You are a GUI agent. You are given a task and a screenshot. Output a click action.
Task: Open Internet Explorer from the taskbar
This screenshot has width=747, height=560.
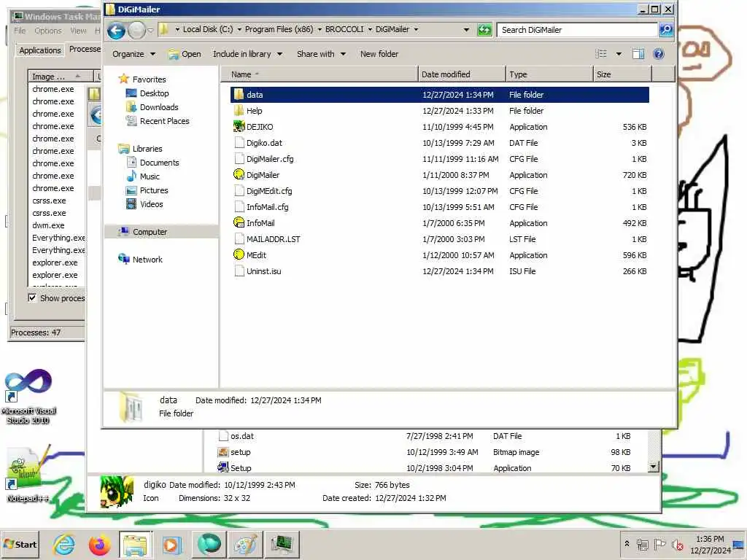pos(64,544)
